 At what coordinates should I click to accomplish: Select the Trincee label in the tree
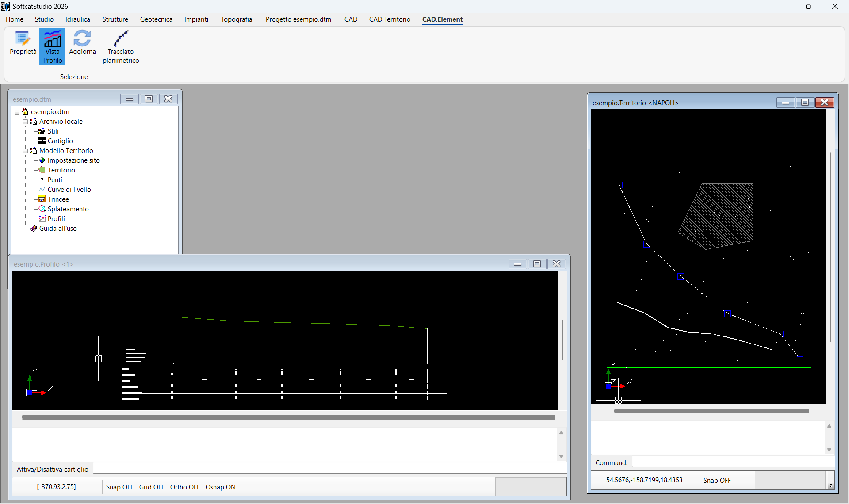point(58,199)
